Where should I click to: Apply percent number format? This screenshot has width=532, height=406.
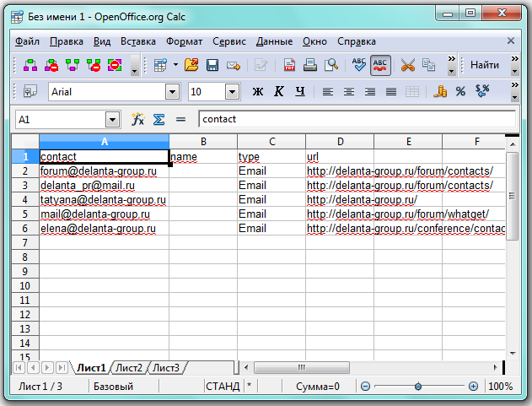460,91
